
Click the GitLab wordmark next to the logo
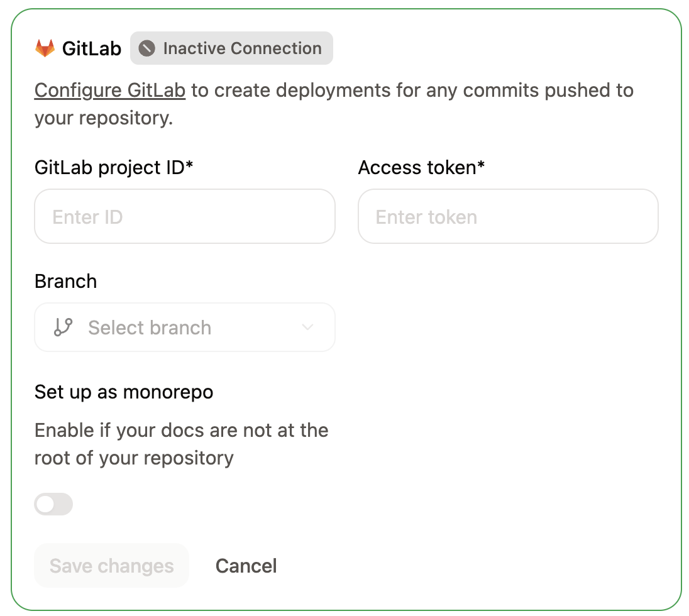[x=91, y=48]
